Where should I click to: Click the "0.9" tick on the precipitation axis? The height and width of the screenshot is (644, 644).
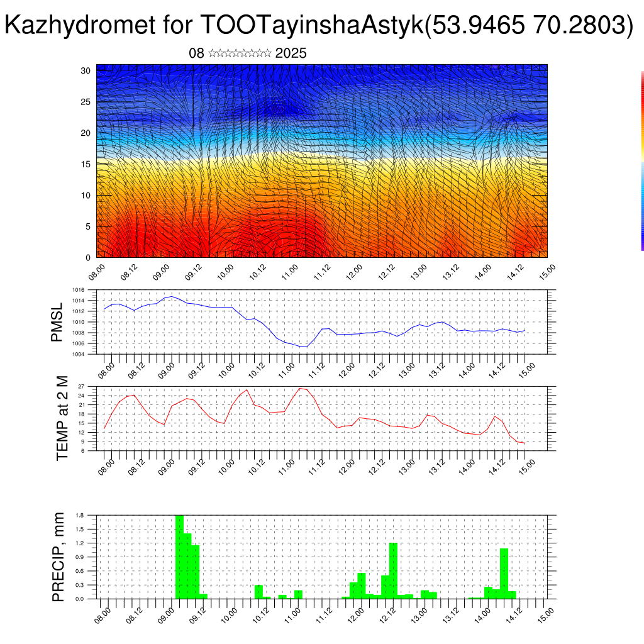point(80,557)
